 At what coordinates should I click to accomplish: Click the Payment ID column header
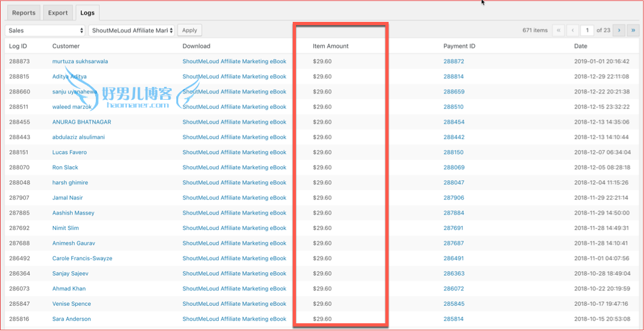pos(459,46)
